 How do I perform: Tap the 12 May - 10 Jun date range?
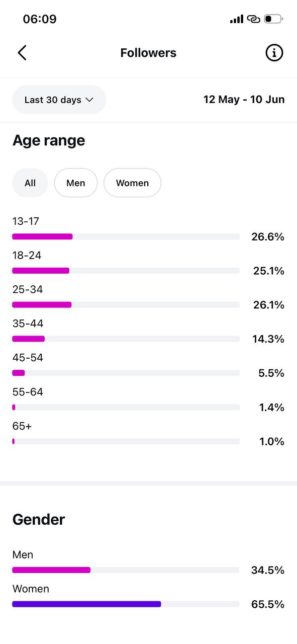pos(244,100)
